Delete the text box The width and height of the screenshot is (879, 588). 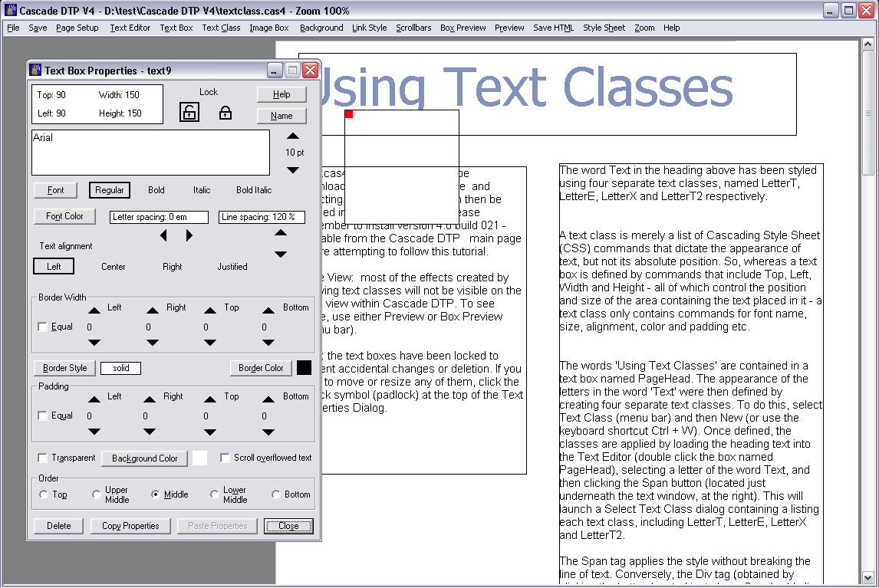[59, 526]
